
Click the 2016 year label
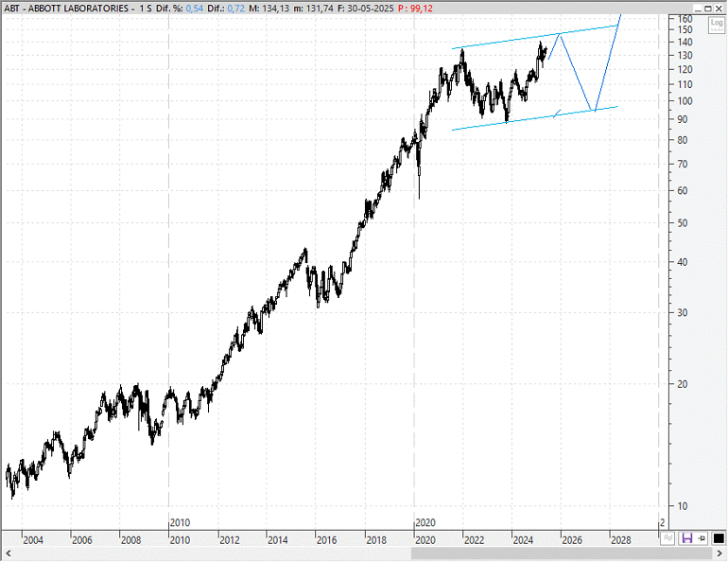[x=327, y=540]
